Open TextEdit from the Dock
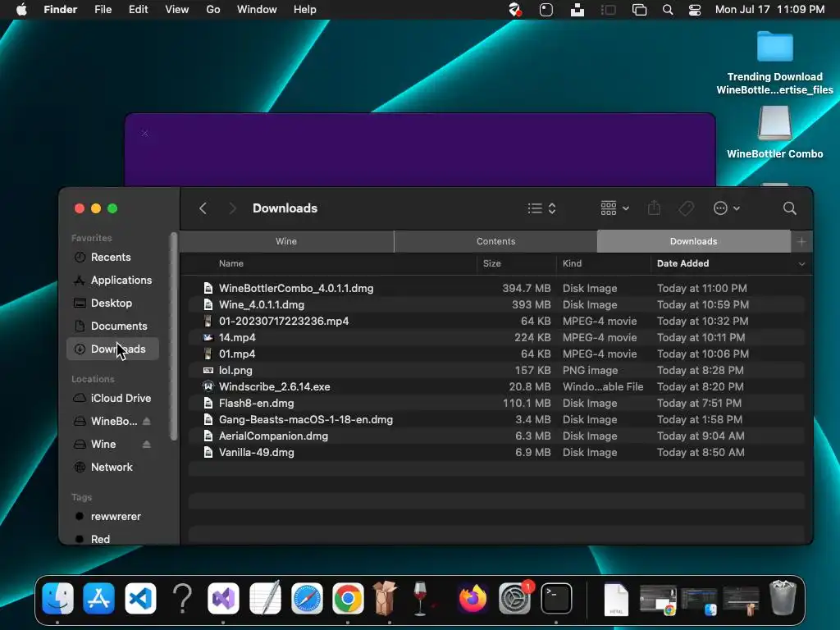This screenshot has height=630, width=840. click(265, 598)
